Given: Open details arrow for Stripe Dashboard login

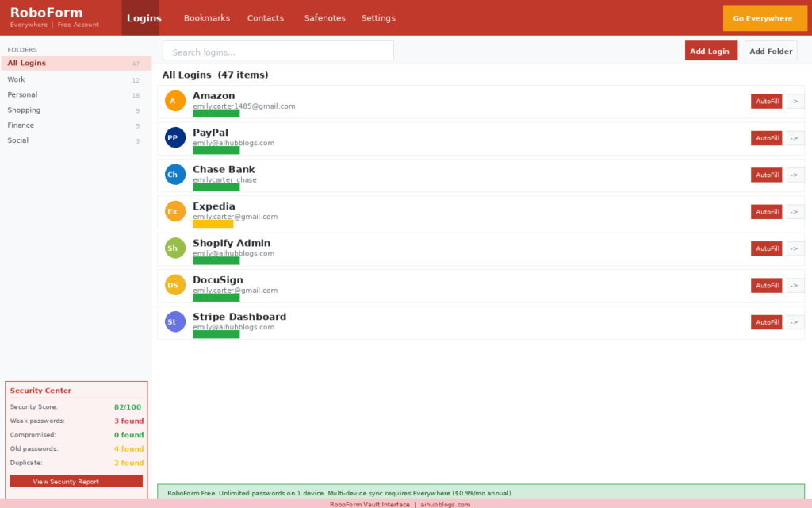Looking at the screenshot, I should (x=795, y=322).
